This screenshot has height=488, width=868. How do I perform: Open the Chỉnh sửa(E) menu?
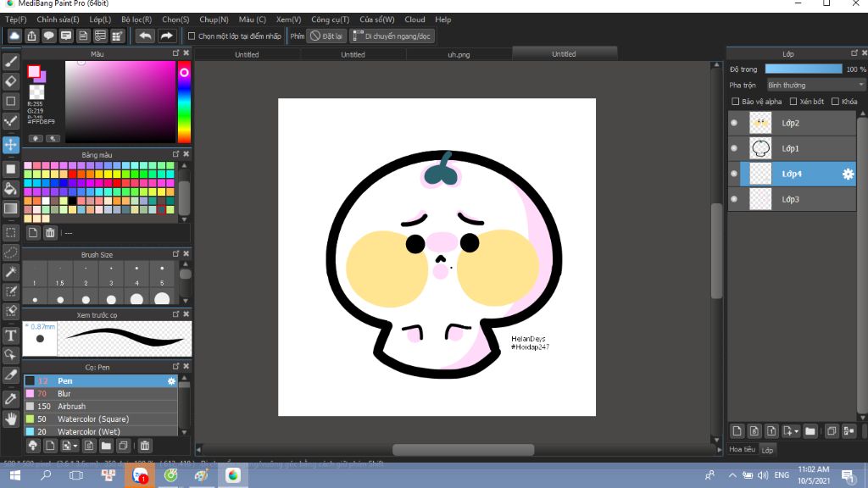tap(58, 19)
